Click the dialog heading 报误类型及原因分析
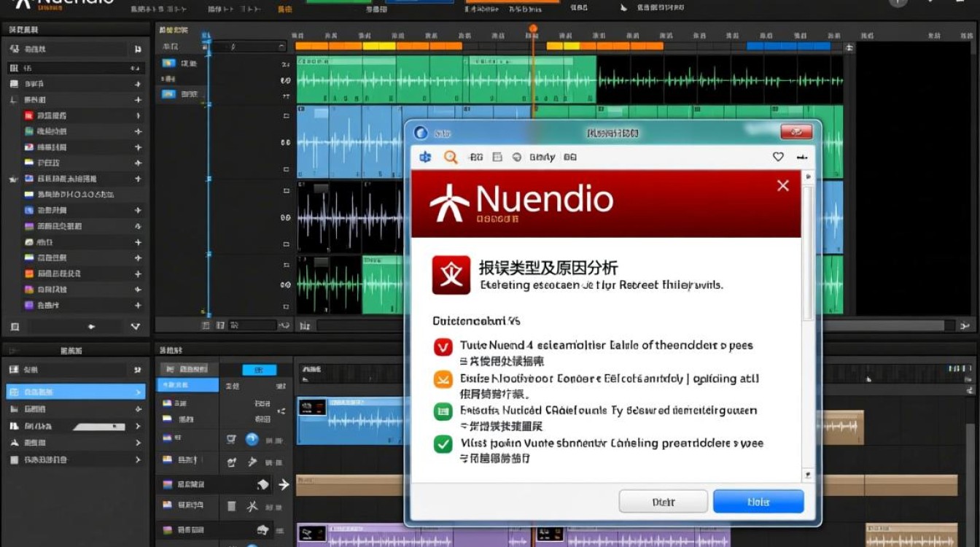Viewport: 980px width, 547px height. coord(548,267)
